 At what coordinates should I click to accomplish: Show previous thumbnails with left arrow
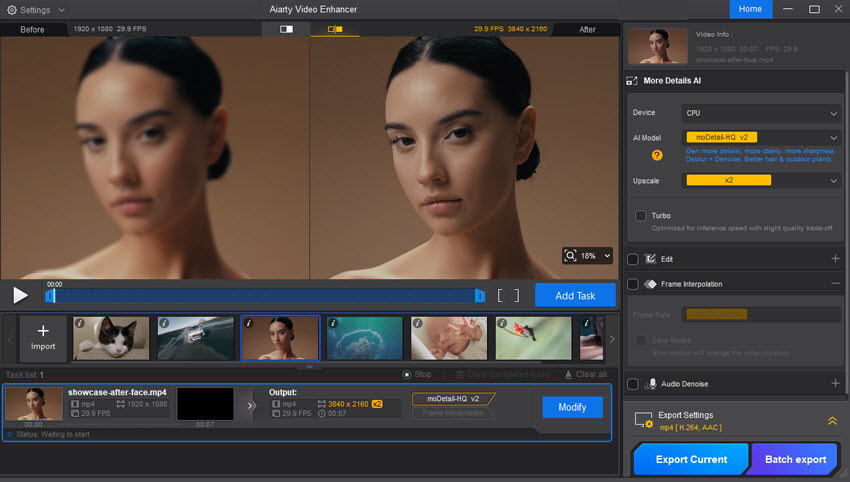click(x=9, y=339)
